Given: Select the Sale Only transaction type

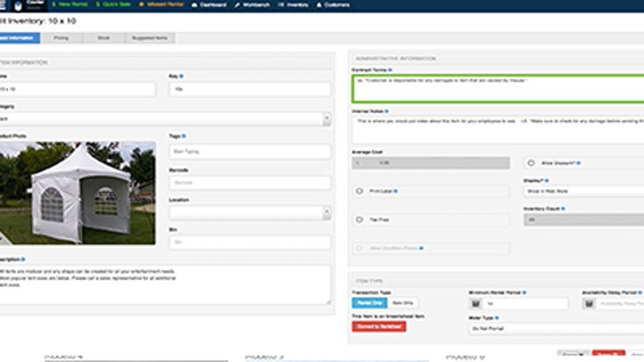Looking at the screenshot, I should point(403,303).
